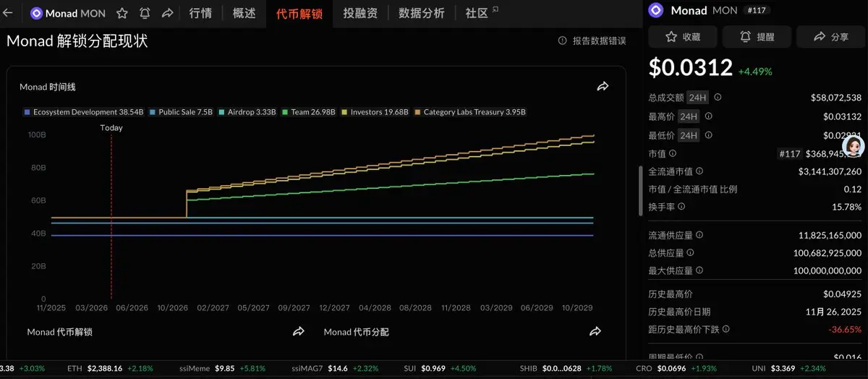Open the 行情 tab
The image size is (868, 379).
click(x=200, y=13)
